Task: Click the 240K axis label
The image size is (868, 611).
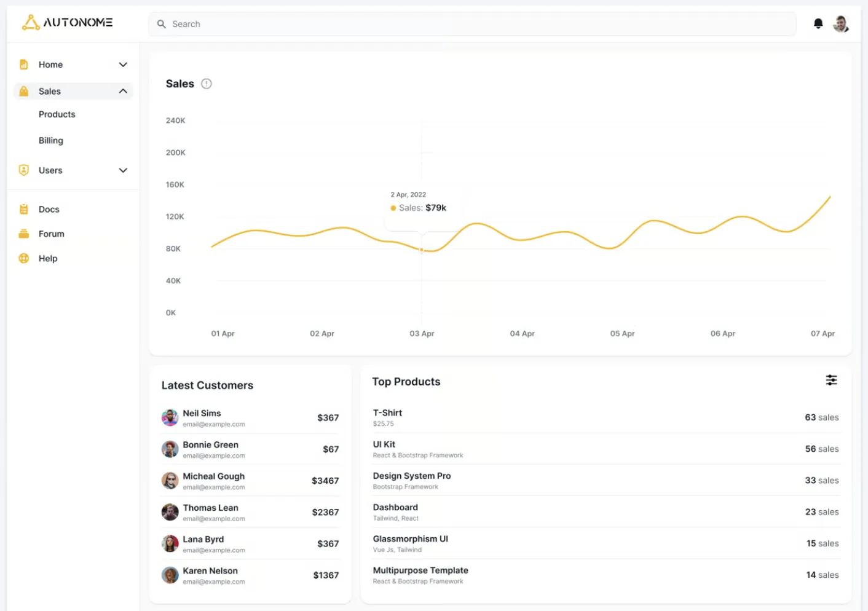Action: coord(175,120)
